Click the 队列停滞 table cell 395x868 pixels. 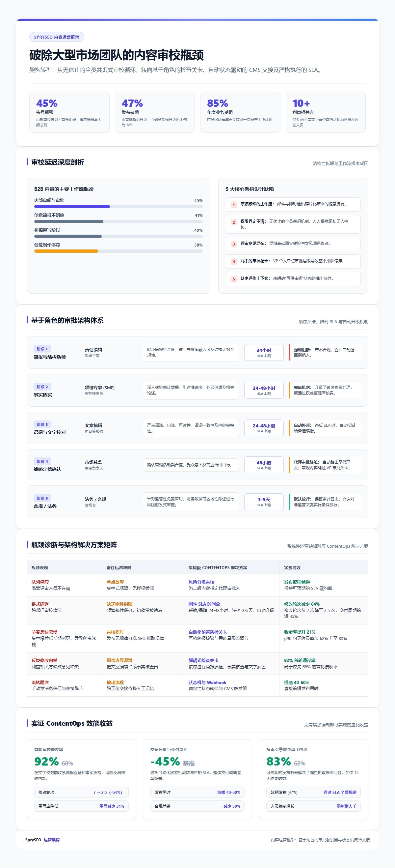pos(64,585)
